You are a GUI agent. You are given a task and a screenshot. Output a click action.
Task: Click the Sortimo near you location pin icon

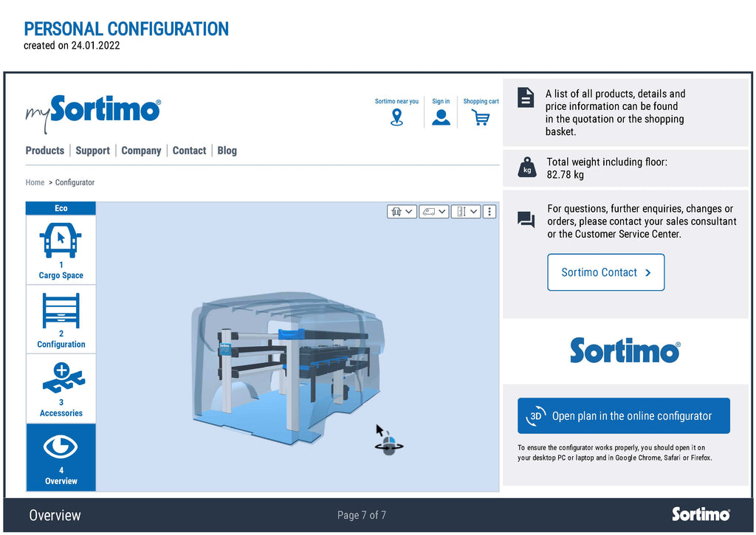coord(396,117)
